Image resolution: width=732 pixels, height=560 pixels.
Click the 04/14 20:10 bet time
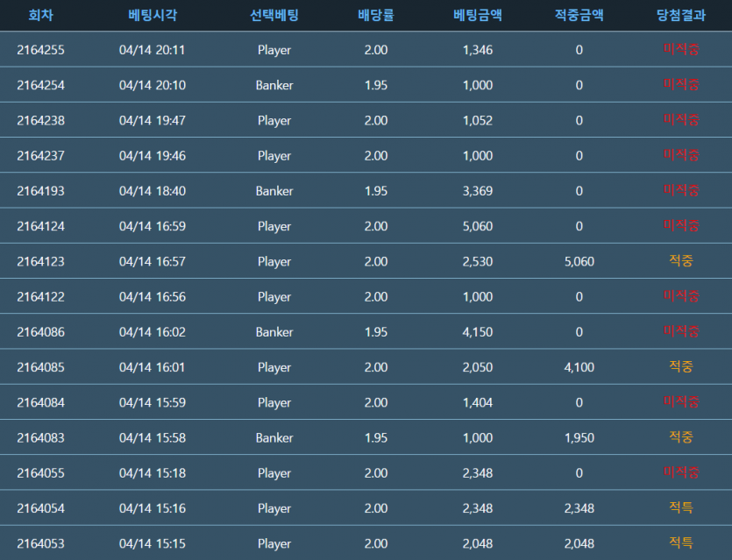click(152, 85)
